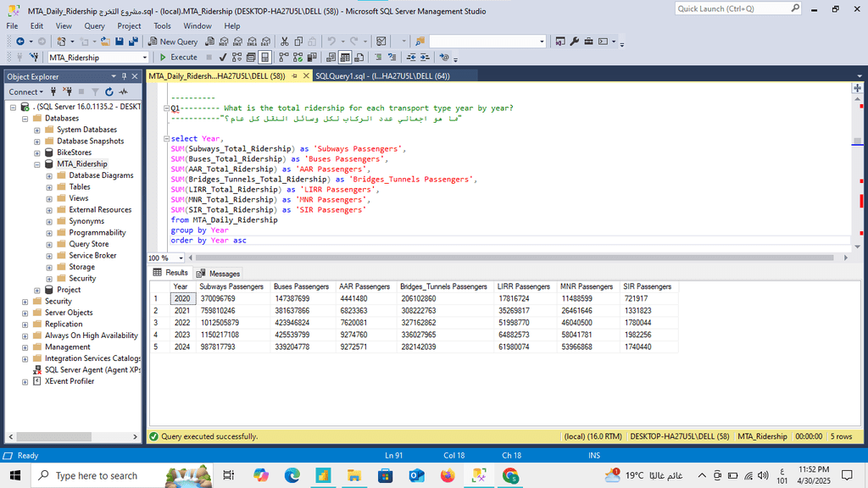Image resolution: width=868 pixels, height=488 pixels.
Task: Comment out the selected lines icon
Action: click(x=378, y=58)
